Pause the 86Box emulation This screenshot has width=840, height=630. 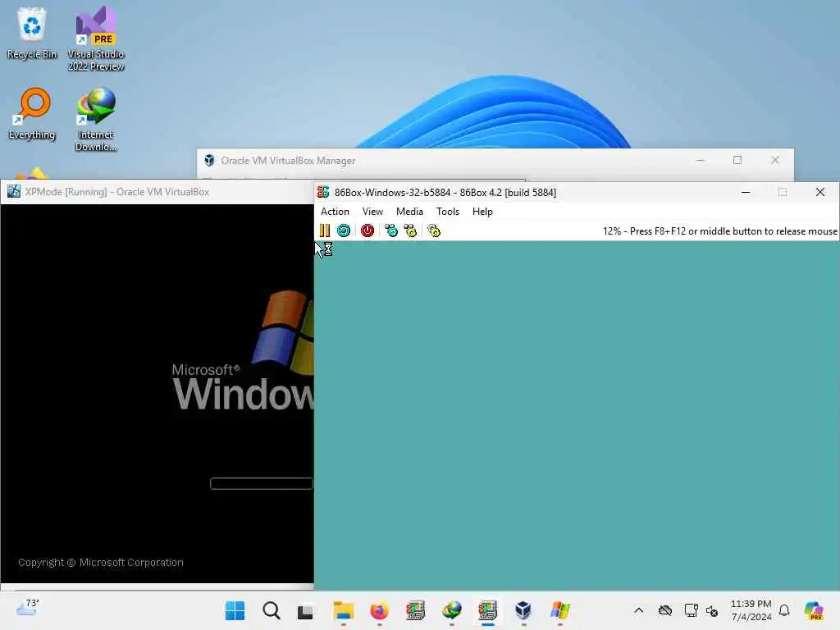[x=325, y=231]
